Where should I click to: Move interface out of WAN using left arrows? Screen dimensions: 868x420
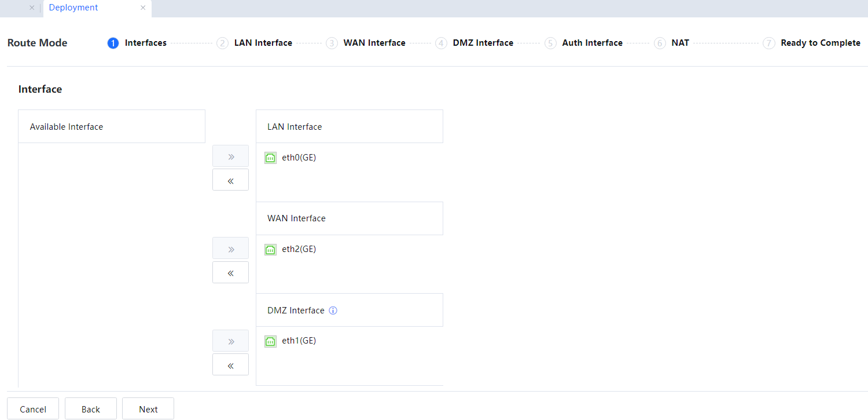(x=230, y=272)
